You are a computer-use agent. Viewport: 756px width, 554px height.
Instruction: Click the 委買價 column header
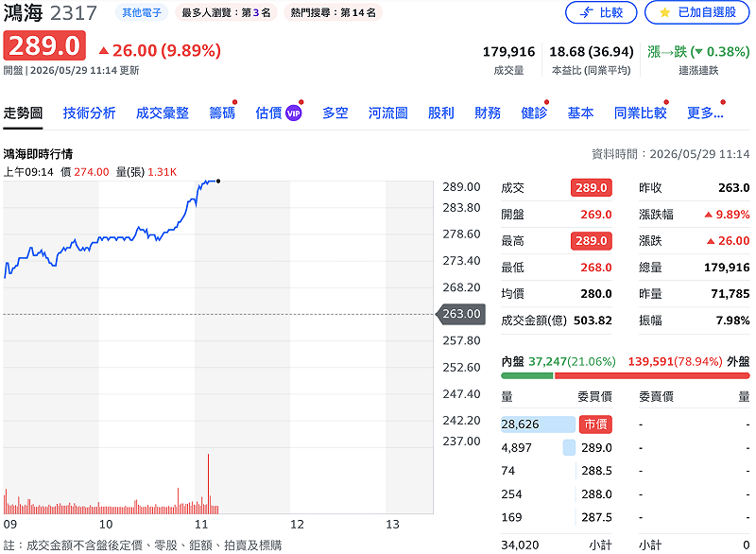point(595,397)
